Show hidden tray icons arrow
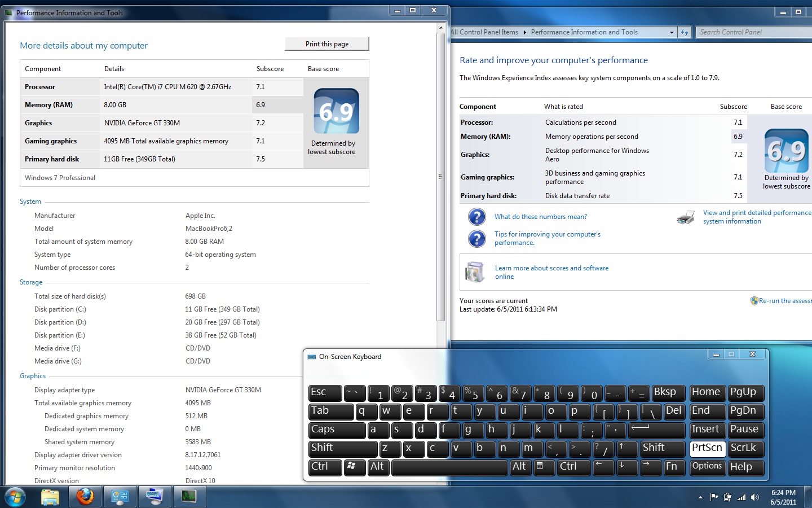 700,497
